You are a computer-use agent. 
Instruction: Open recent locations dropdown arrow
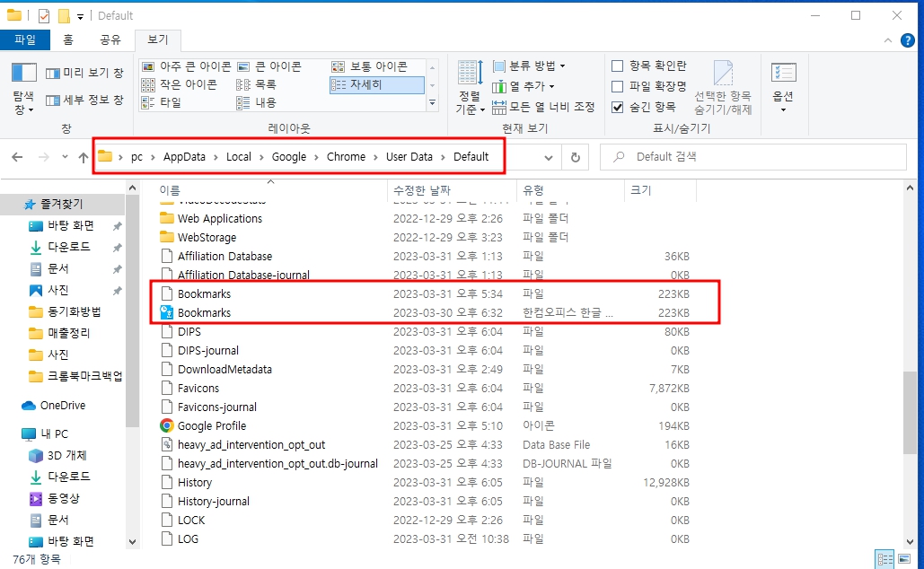click(65, 157)
